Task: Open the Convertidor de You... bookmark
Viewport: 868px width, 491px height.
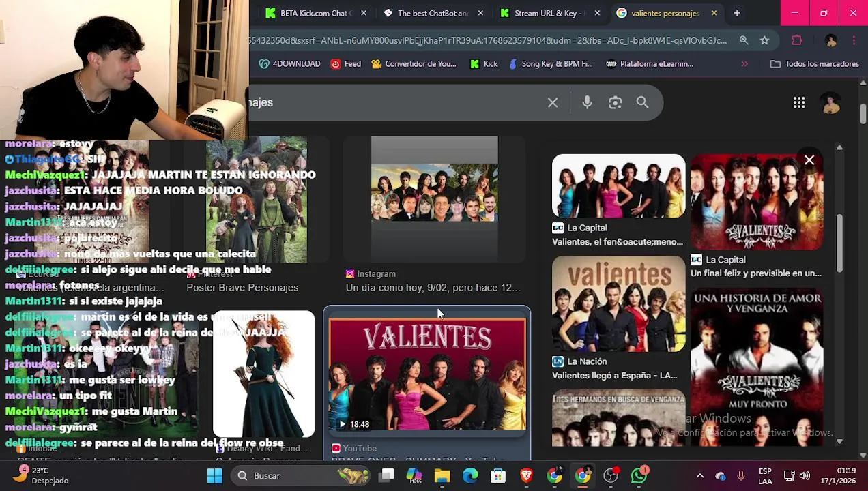Action: pos(414,64)
